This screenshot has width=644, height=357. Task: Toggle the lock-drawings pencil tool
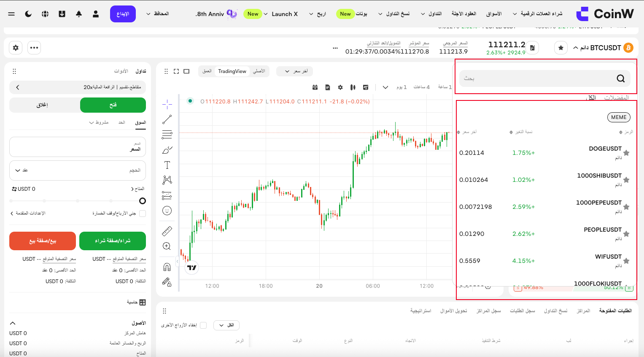(x=167, y=282)
